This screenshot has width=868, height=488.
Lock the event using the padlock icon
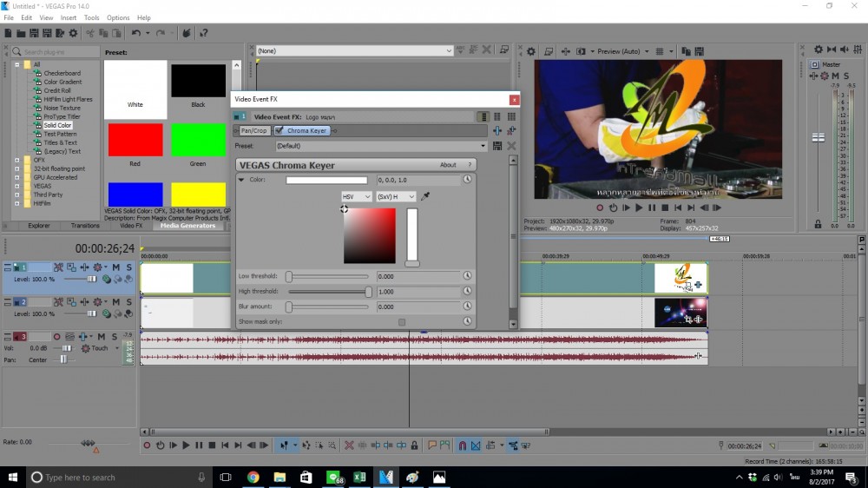point(414,445)
